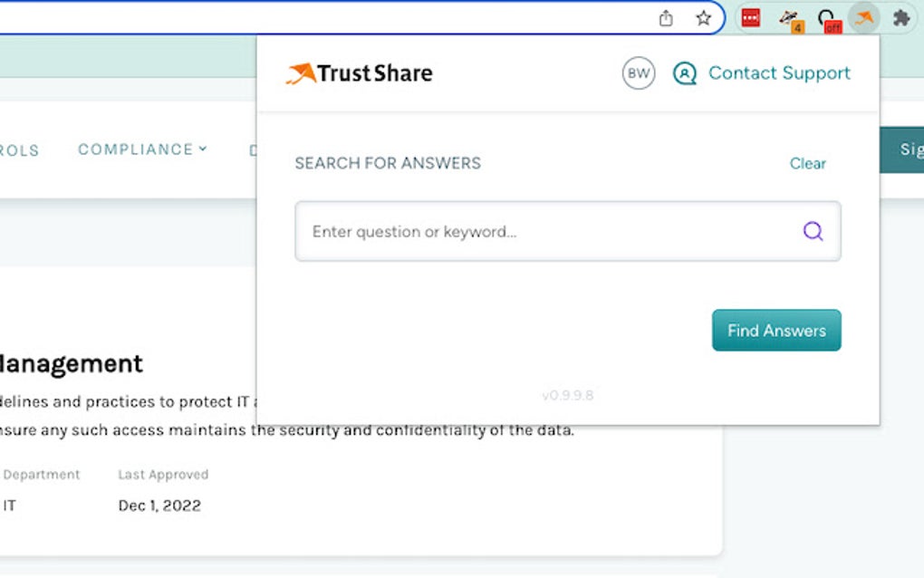The image size is (924, 578).
Task: Click the magnifying glass search icon
Action: 813,232
